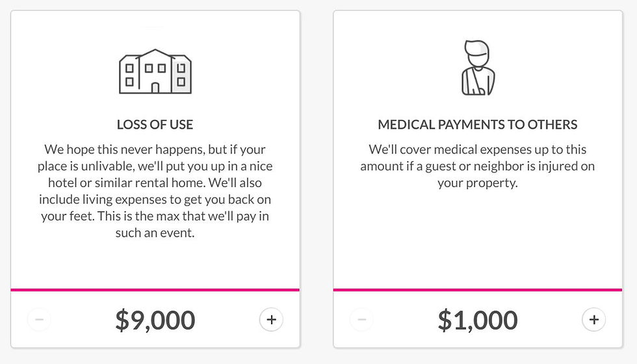The width and height of the screenshot is (637, 364).
Task: Click the MEDICAL PAYMENTS TO OTHERS heading
Action: point(478,124)
